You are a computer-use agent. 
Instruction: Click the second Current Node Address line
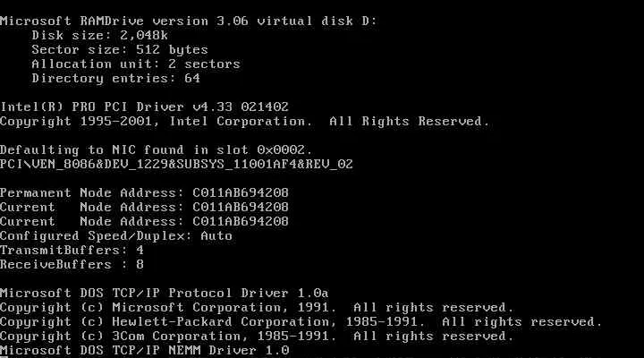pos(144,221)
